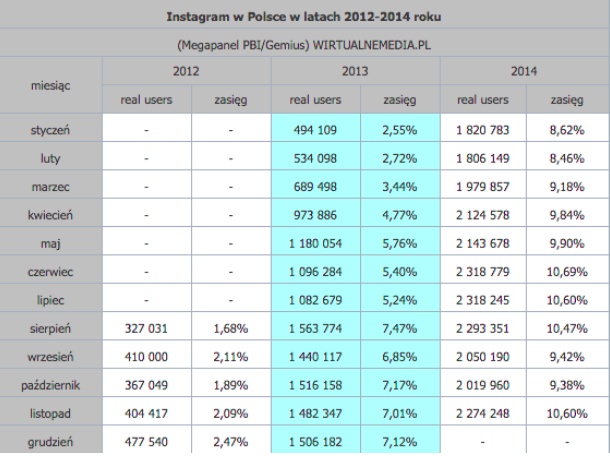This screenshot has width=610, height=456.
Task: Click the 2 274 248 cell in listopad row
Action: tap(482, 411)
